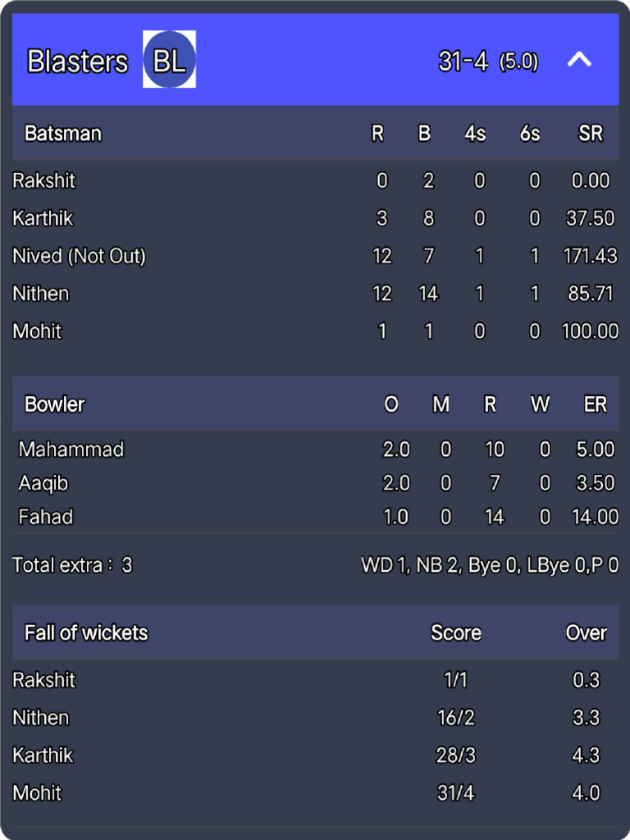Collapse the Blasters scorecard chevron

point(579,60)
